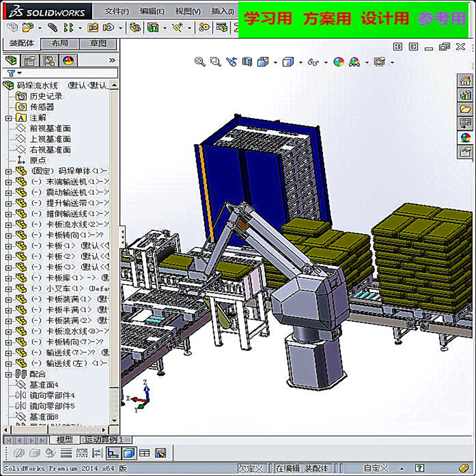The width and height of the screenshot is (476, 476).
Task: Open the 文件(F) menu
Action: (x=117, y=11)
